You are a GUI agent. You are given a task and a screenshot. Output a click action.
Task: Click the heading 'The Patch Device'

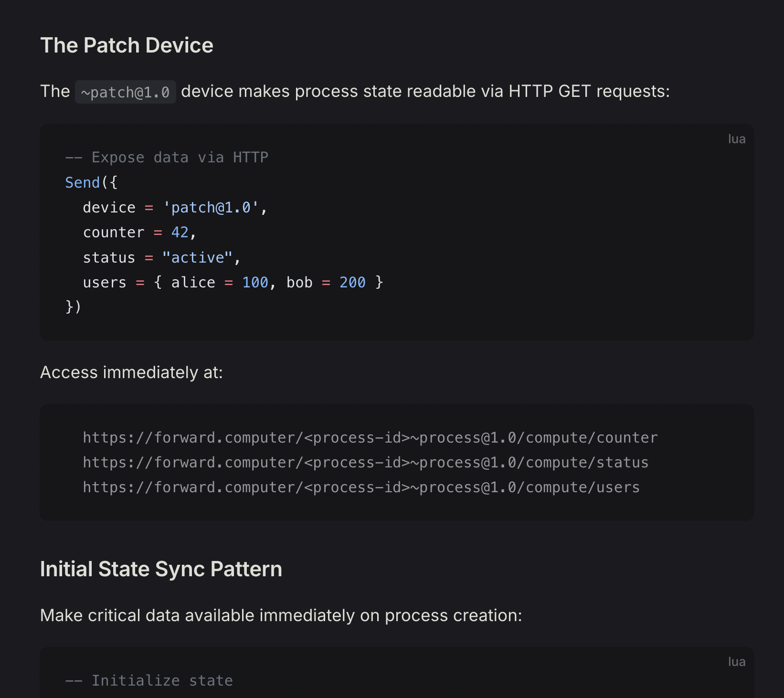pos(127,45)
